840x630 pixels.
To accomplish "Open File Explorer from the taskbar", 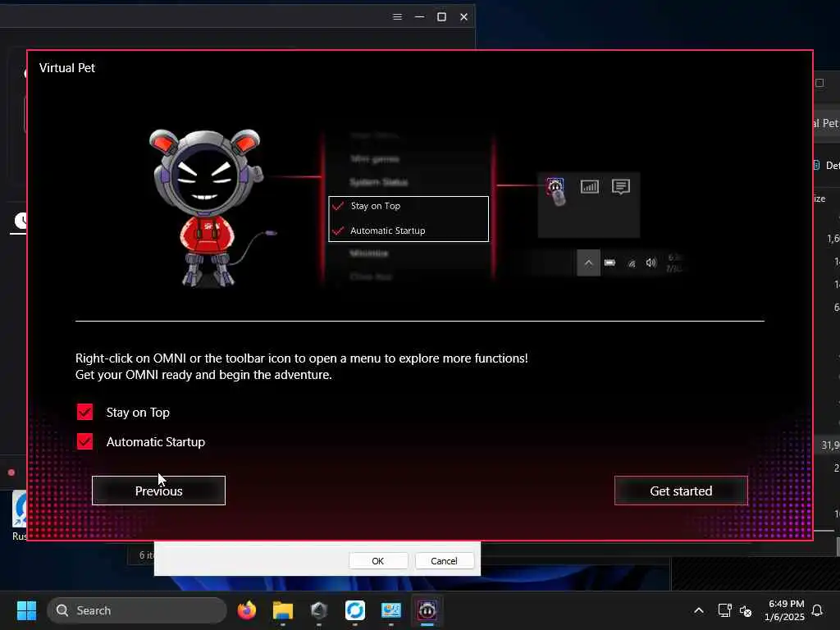I will tap(283, 610).
